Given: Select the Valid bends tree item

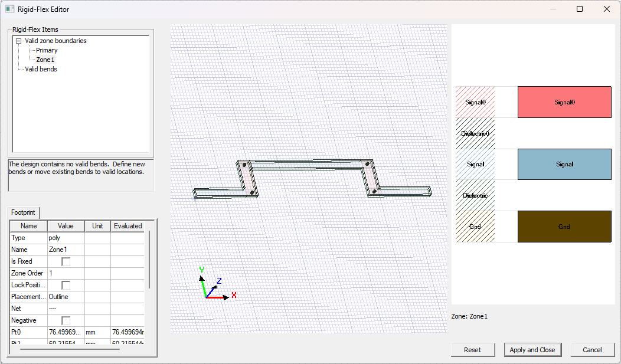Looking at the screenshot, I should [x=41, y=68].
